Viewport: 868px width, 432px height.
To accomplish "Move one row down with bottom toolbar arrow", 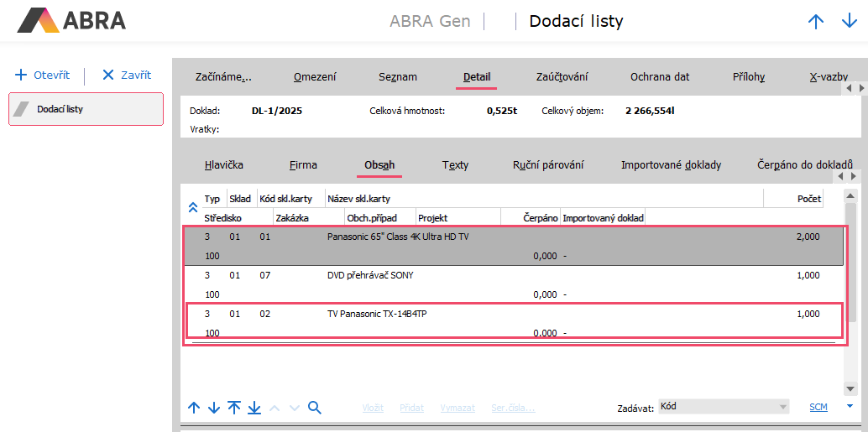I will click(x=214, y=409).
